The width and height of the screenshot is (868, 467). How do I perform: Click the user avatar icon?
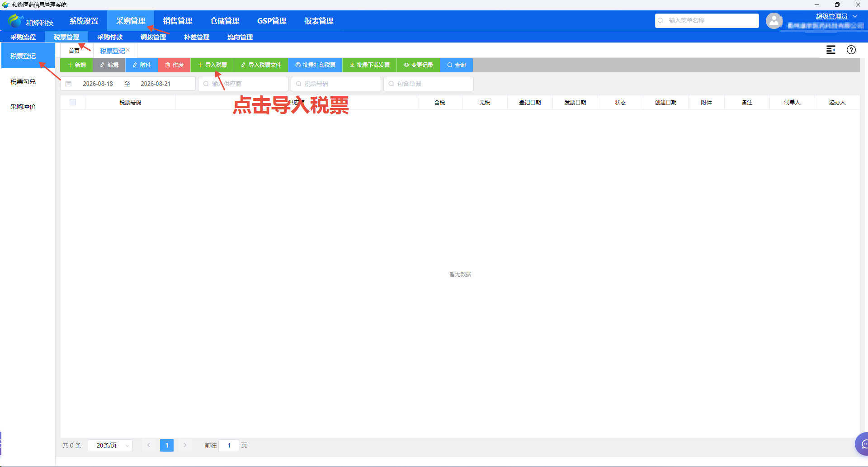coord(774,21)
